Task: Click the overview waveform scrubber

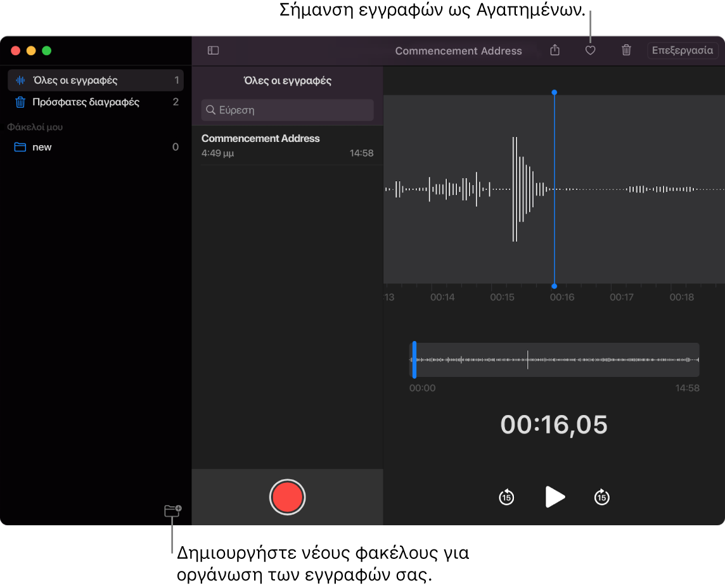Action: coord(555,360)
